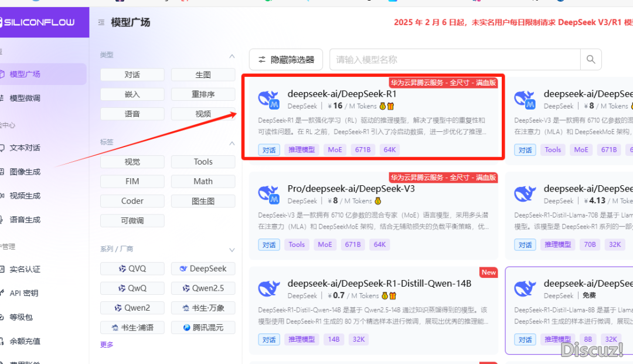This screenshot has width=633, height=364.
Task: Click the SiliconFlow logo
Action: point(38,22)
